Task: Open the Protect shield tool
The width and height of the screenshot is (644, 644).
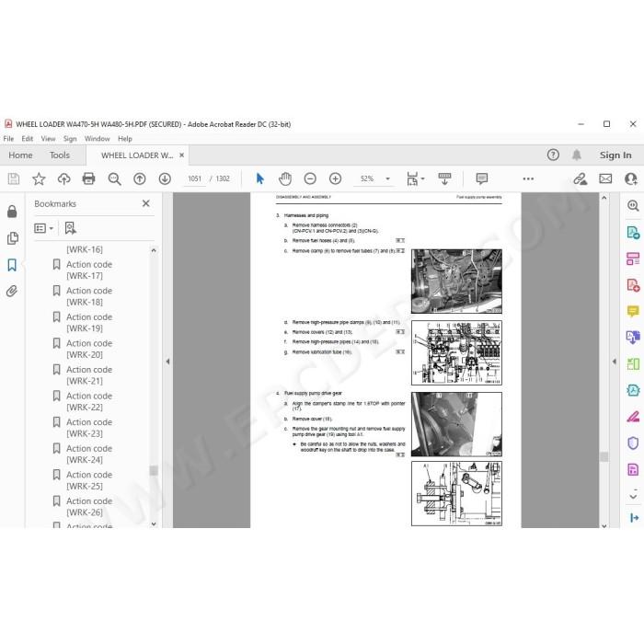Action: pyautogui.click(x=633, y=443)
